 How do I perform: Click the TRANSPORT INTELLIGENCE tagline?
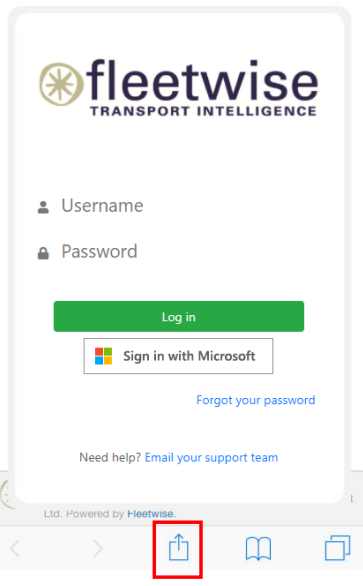pos(203,111)
